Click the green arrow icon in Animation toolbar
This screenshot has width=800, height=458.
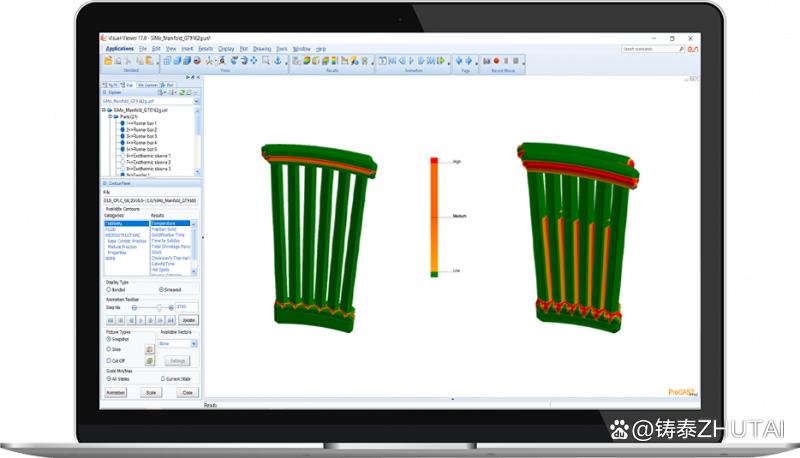tap(441, 61)
